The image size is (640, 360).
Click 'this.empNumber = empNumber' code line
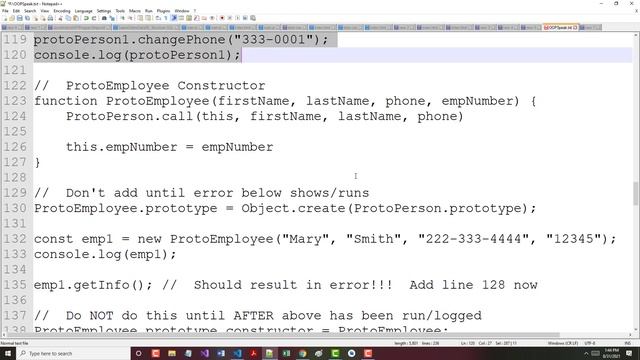[x=169, y=147]
